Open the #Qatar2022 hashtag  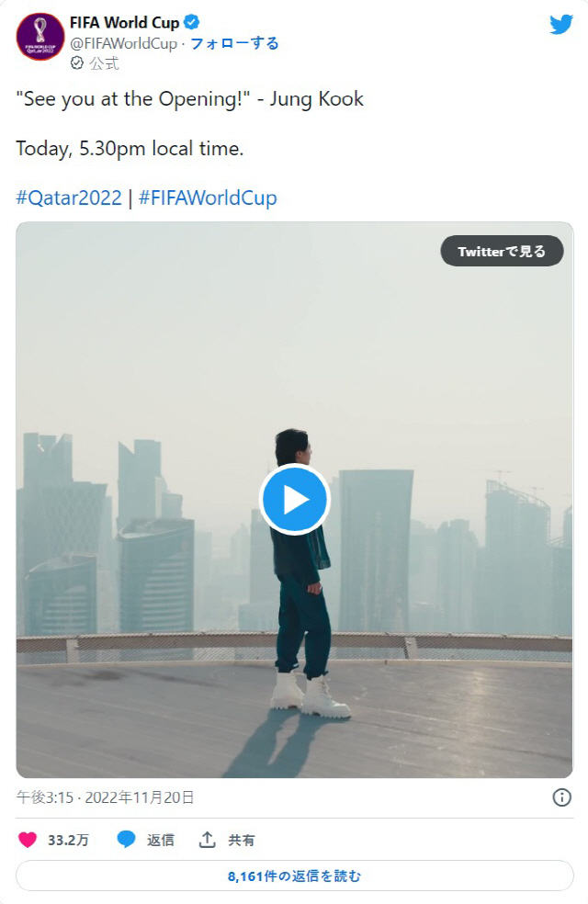tap(69, 198)
